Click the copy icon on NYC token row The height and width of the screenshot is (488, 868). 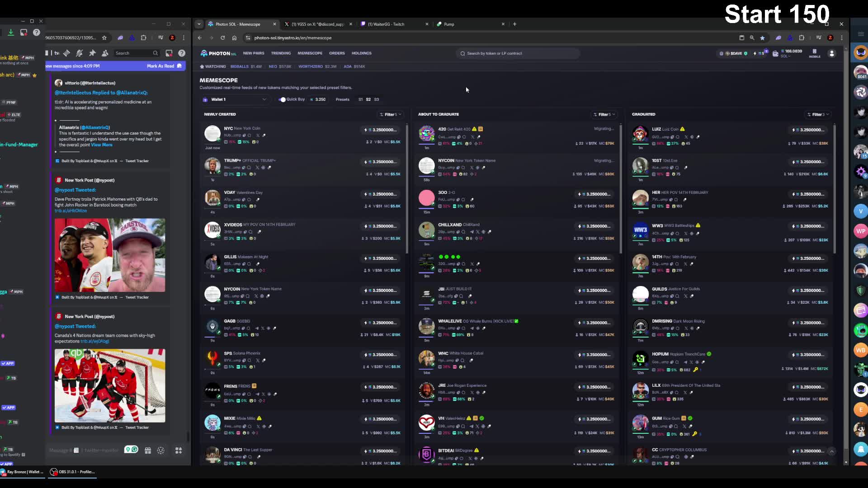(244, 135)
